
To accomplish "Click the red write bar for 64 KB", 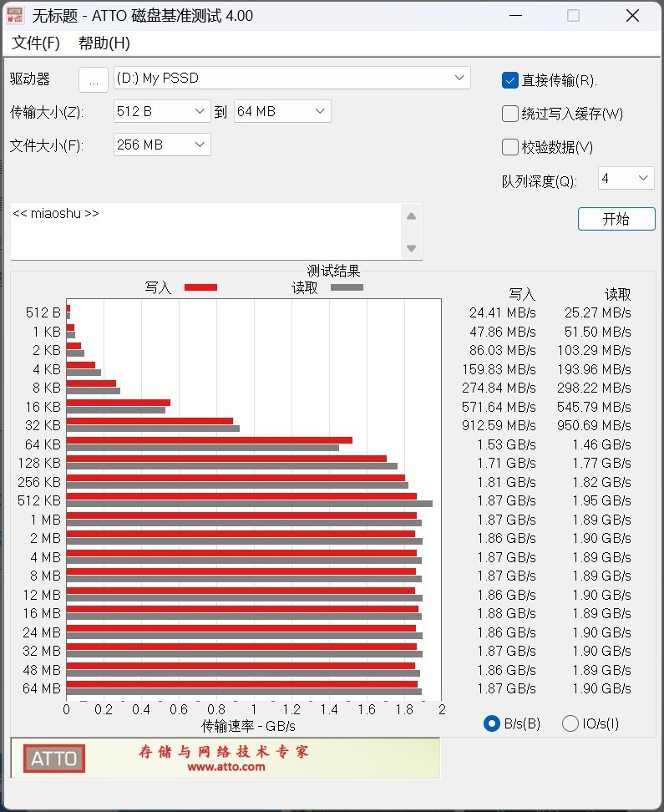I will (210, 440).
